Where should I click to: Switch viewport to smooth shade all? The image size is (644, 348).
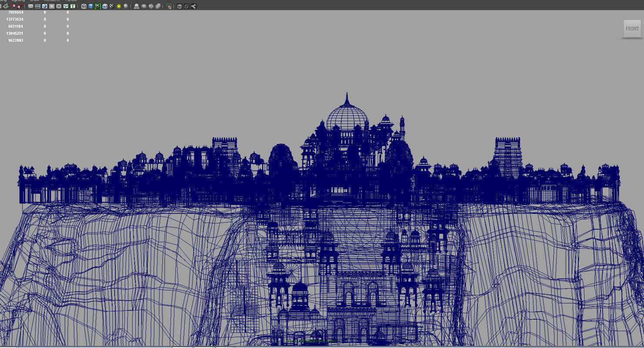point(91,6)
